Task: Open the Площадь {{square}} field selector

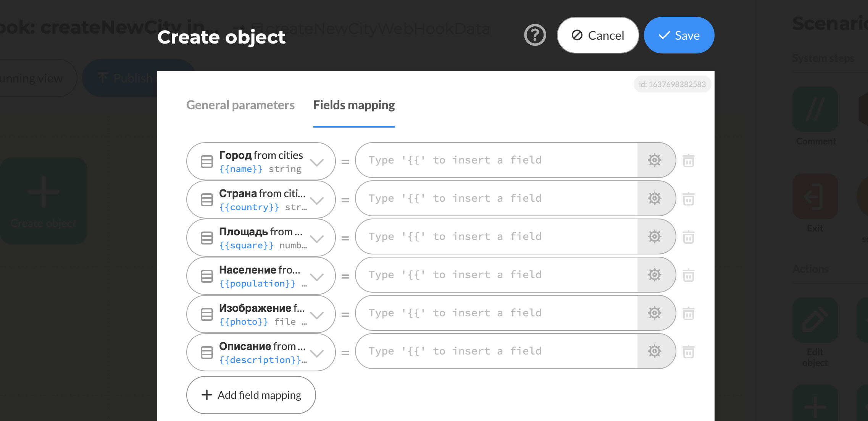Action: point(261,238)
